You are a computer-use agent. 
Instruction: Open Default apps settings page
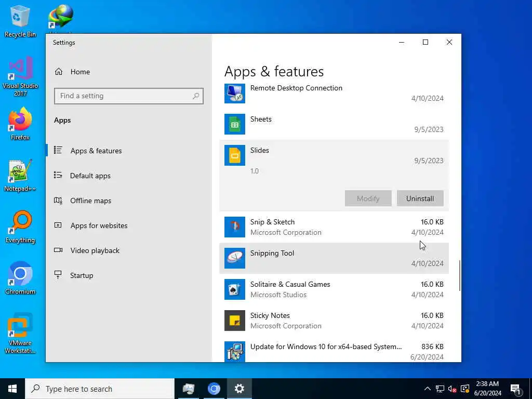pyautogui.click(x=90, y=176)
